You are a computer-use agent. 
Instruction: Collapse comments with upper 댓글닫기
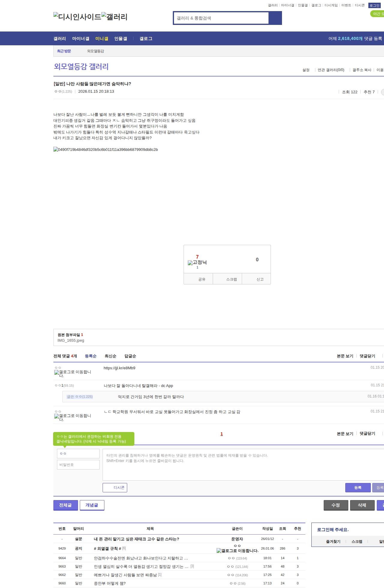tap(367, 356)
